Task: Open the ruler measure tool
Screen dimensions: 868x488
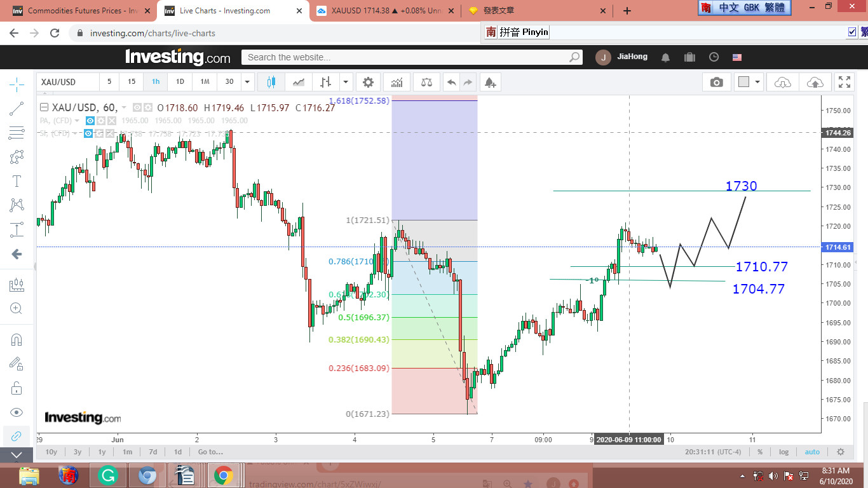Action: click(x=17, y=285)
